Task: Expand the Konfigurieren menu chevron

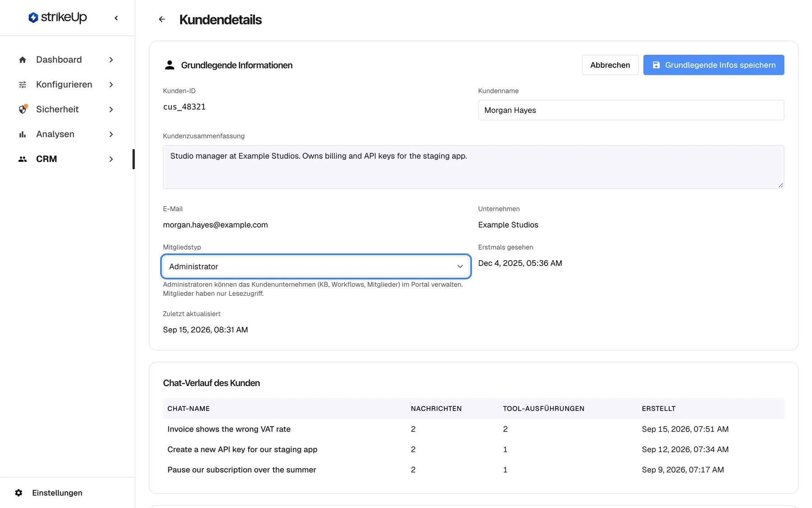Action: pyautogui.click(x=111, y=85)
